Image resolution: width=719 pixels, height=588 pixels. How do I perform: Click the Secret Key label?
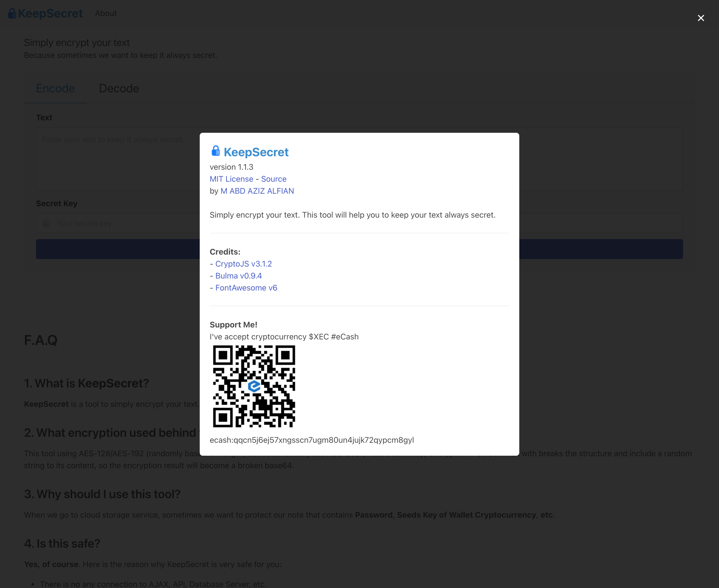57,203
